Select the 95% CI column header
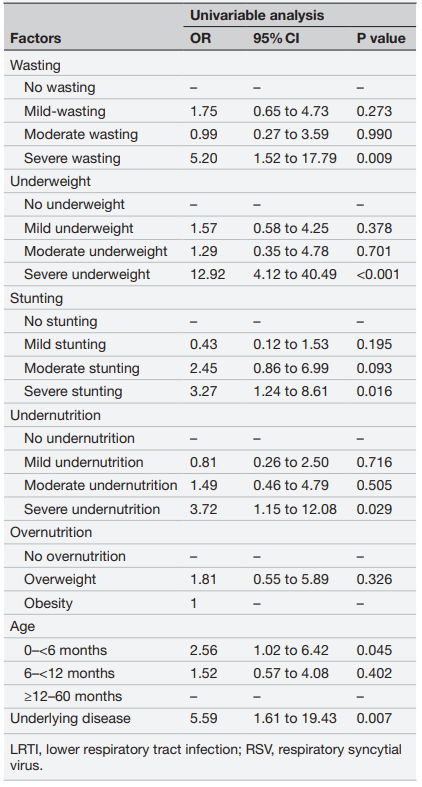Viewport: 422px width, 787px height. pyautogui.click(x=276, y=38)
